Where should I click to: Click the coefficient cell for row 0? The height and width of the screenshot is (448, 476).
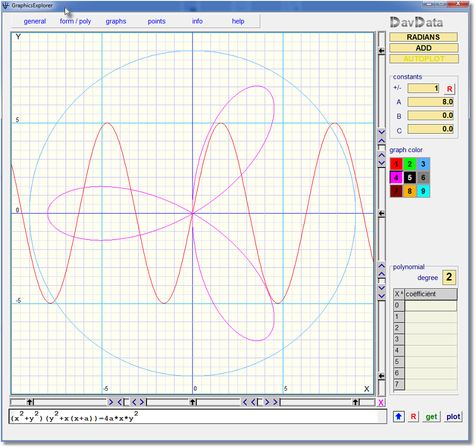[431, 305]
